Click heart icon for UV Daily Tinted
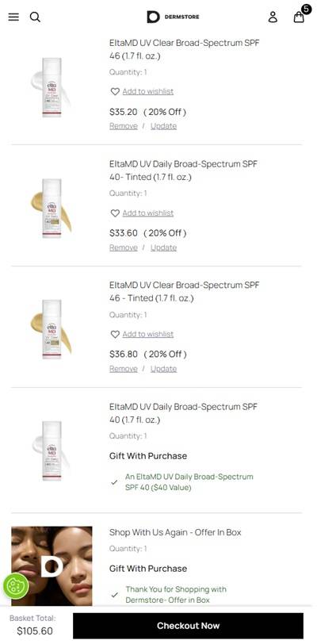317x644 pixels. pyautogui.click(x=115, y=213)
